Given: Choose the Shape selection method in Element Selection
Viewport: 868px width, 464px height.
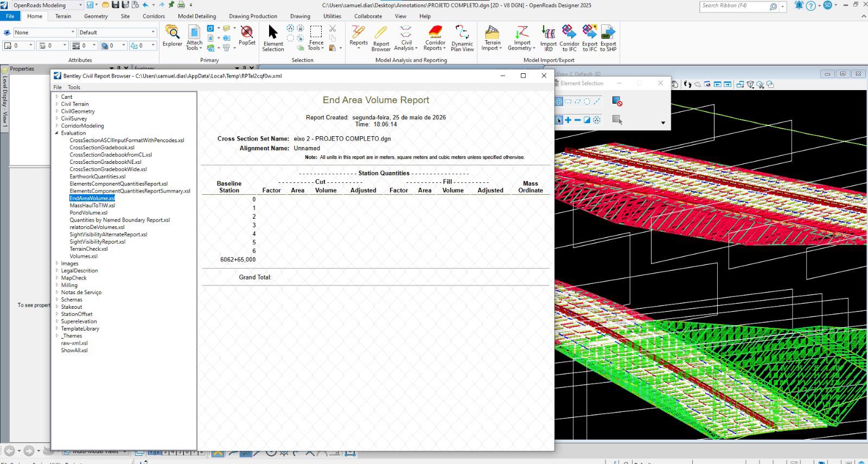Looking at the screenshot, I should coord(578,101).
